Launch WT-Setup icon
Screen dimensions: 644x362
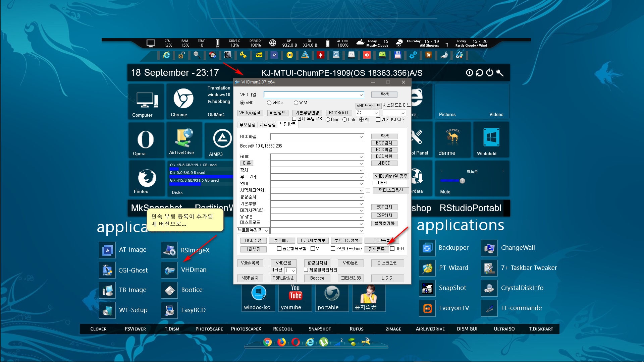coord(107,310)
